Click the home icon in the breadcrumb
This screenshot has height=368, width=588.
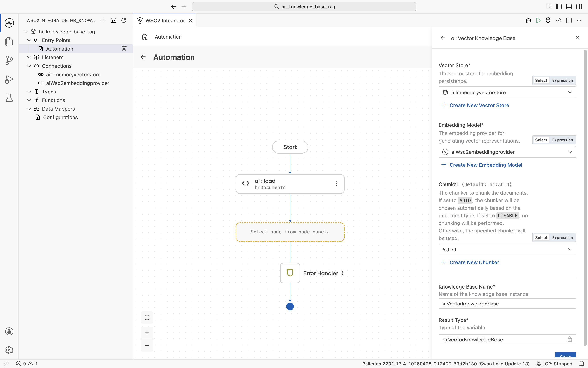point(145,37)
